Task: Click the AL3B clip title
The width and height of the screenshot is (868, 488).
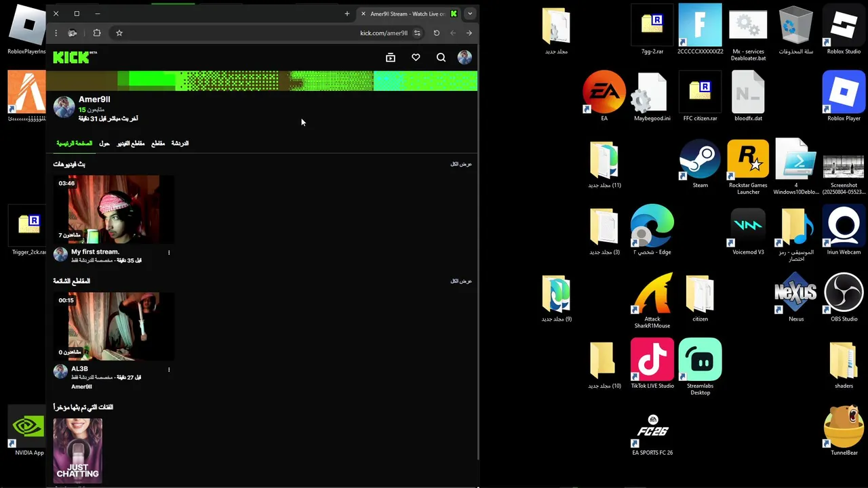Action: [79, 369]
